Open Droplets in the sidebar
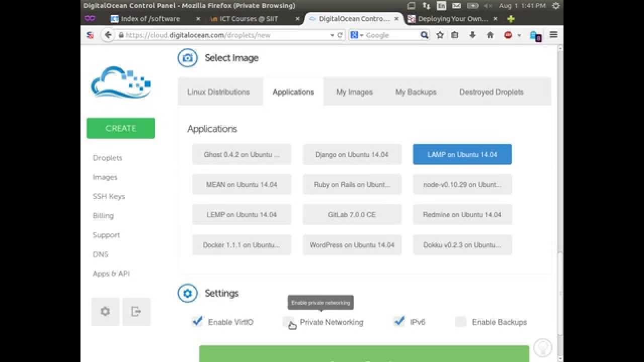644x362 pixels. [x=107, y=158]
